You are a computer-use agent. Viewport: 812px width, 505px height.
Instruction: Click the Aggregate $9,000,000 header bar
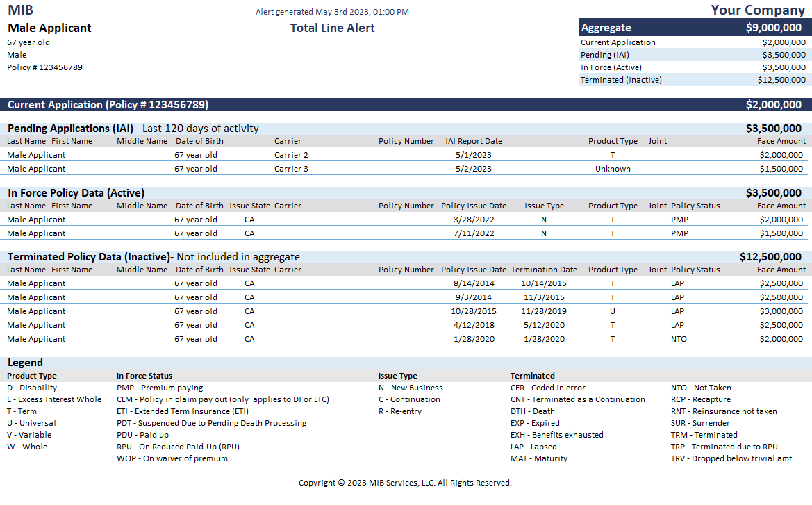point(692,28)
